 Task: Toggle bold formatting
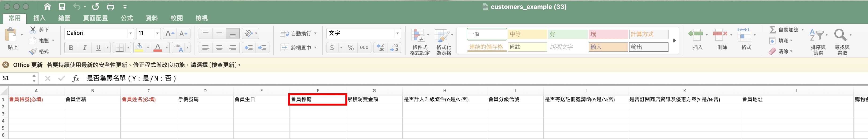pyautogui.click(x=71, y=48)
